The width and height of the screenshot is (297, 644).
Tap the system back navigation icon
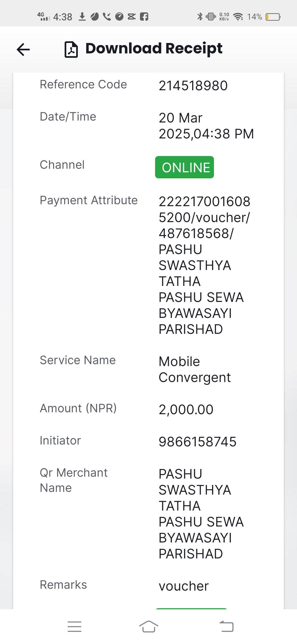click(226, 626)
